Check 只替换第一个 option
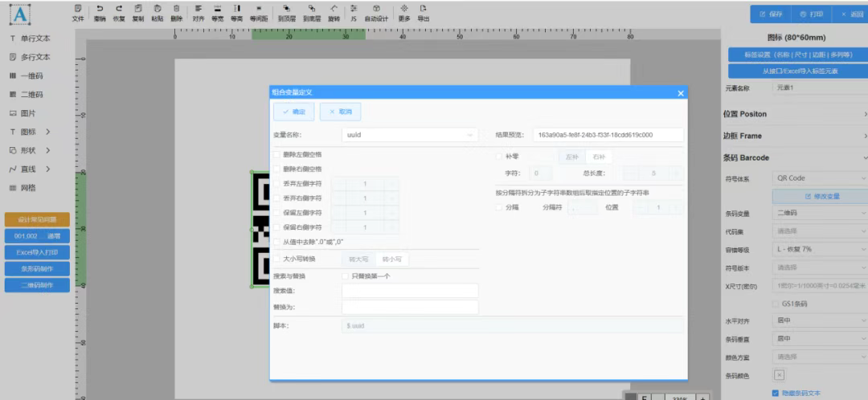Screen dimensions: 868x400 [x=345, y=276]
